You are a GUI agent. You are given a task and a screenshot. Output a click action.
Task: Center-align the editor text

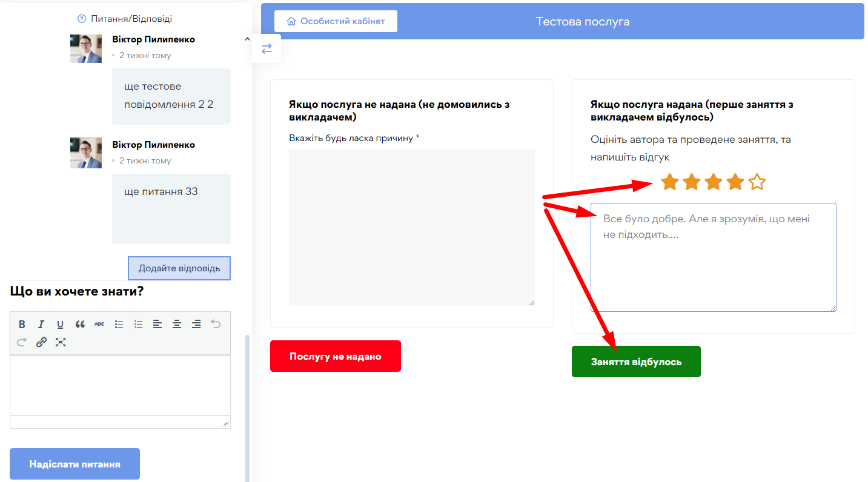[x=177, y=325]
